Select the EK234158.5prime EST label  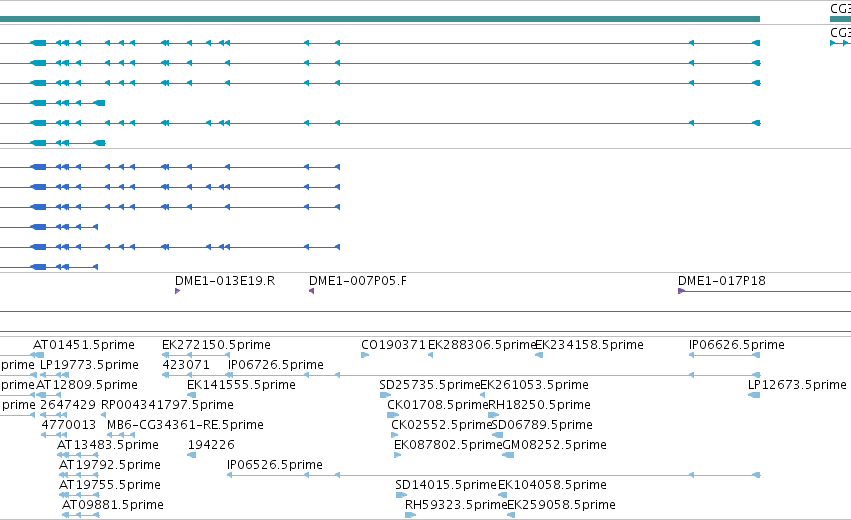click(589, 345)
